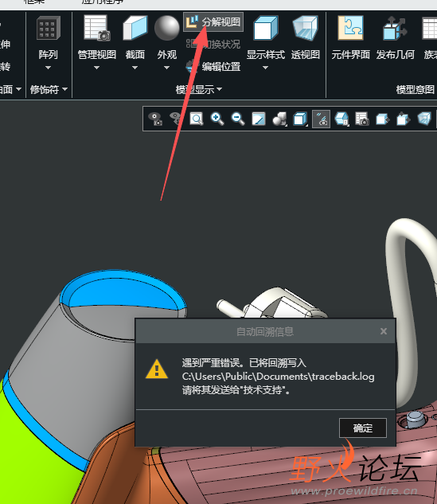The width and height of the screenshot is (437, 504).
Task: Click the traceback.log file path text
Action: click(x=279, y=377)
